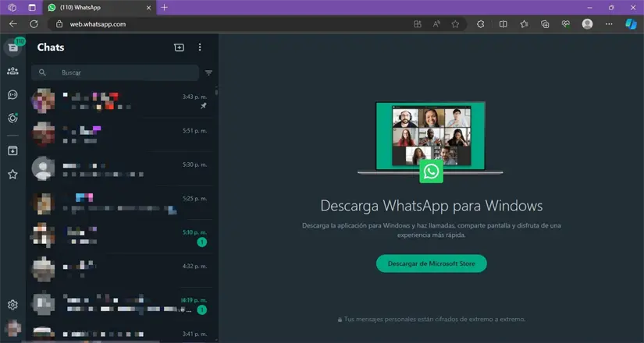Screen dimensions: 644x343
Task: Open the Communities icon in sidebar
Action: 12,71
